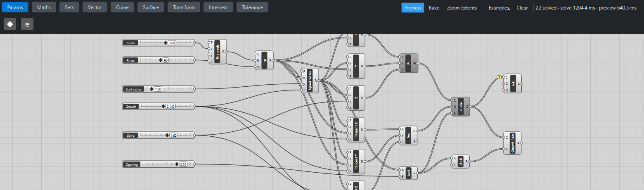This screenshot has height=190, width=644.
Task: Open the Params tab
Action: [x=15, y=7]
